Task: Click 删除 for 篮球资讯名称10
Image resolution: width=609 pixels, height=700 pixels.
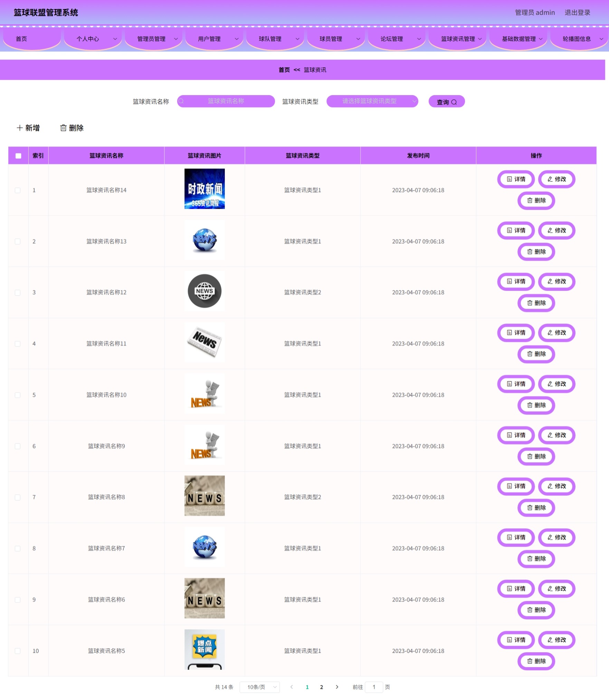Action: [x=536, y=405]
